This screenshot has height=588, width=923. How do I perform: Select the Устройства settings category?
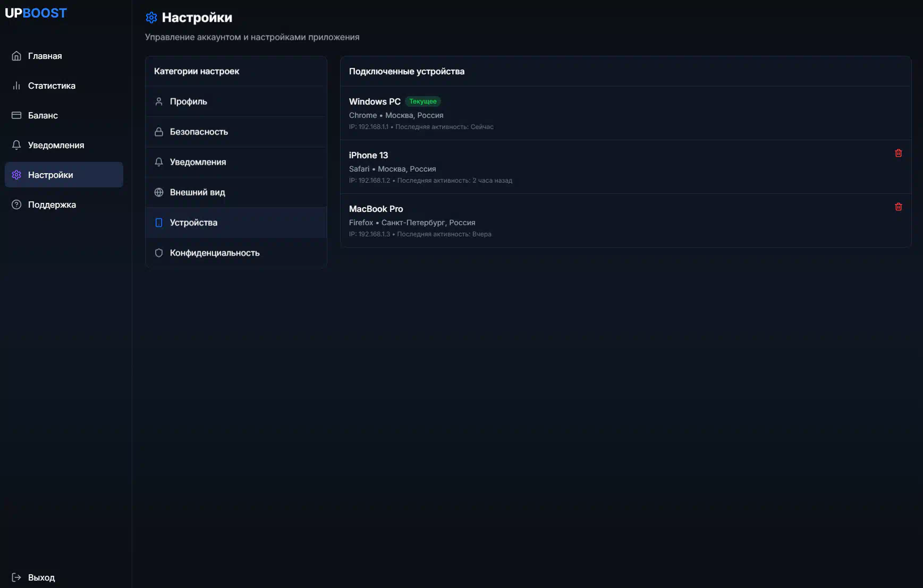(x=193, y=223)
